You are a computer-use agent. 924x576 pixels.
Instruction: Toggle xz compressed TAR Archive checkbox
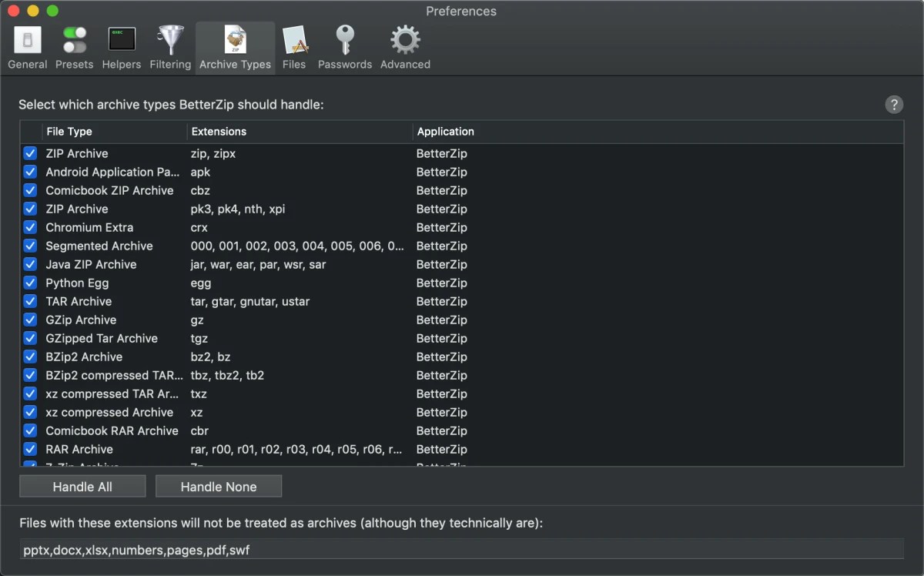pos(30,393)
